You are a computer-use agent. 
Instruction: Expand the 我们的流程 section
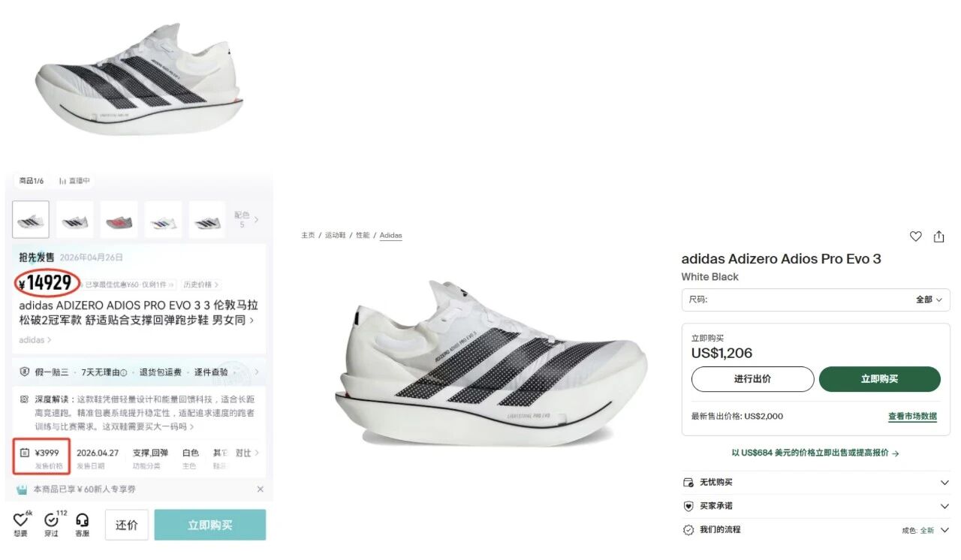(x=944, y=530)
